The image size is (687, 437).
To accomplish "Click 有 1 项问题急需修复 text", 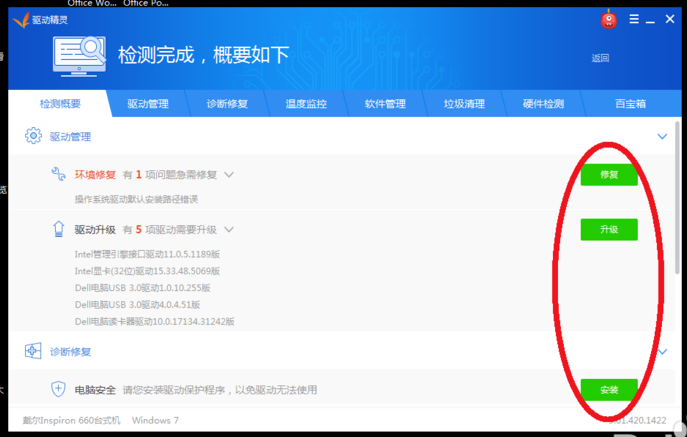I will tap(170, 175).
